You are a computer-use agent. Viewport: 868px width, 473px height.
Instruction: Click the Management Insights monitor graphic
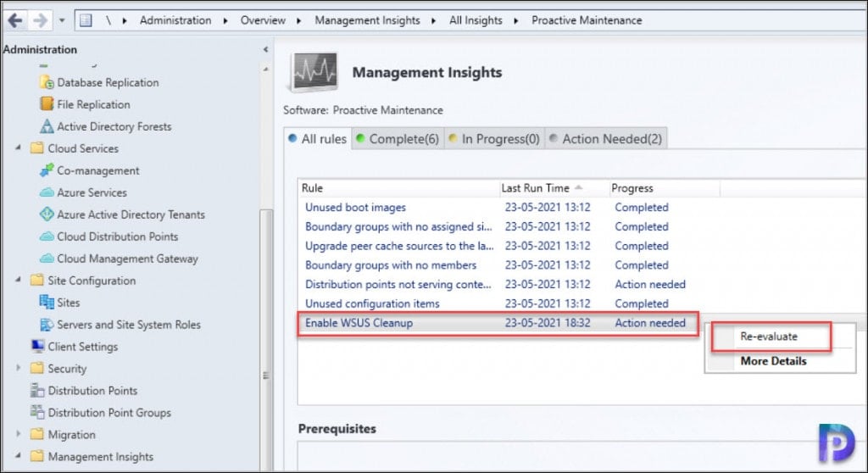coord(314,72)
